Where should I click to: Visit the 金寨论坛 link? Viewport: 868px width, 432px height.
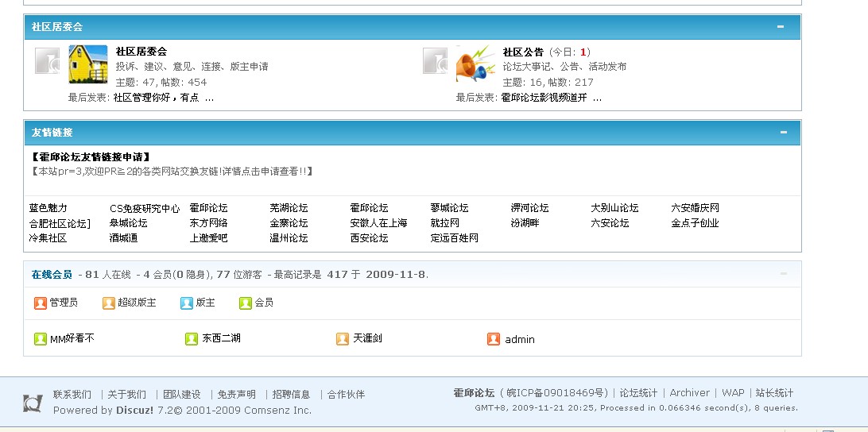(x=289, y=223)
